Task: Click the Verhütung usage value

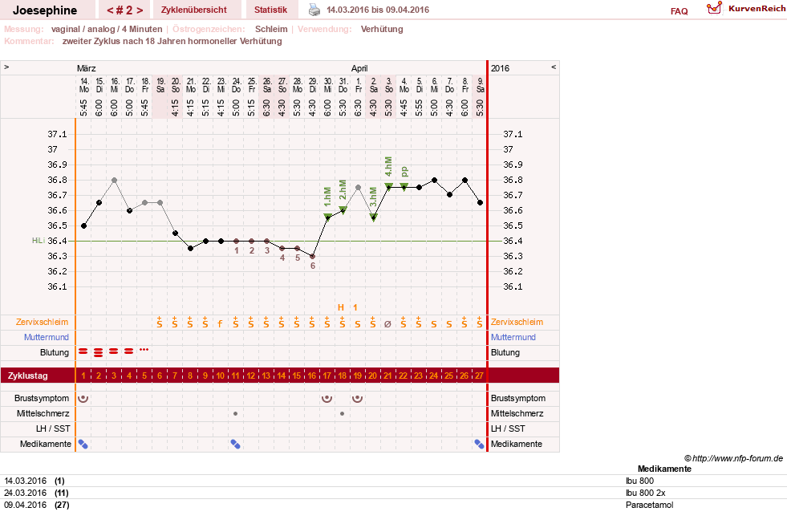Action: point(381,29)
